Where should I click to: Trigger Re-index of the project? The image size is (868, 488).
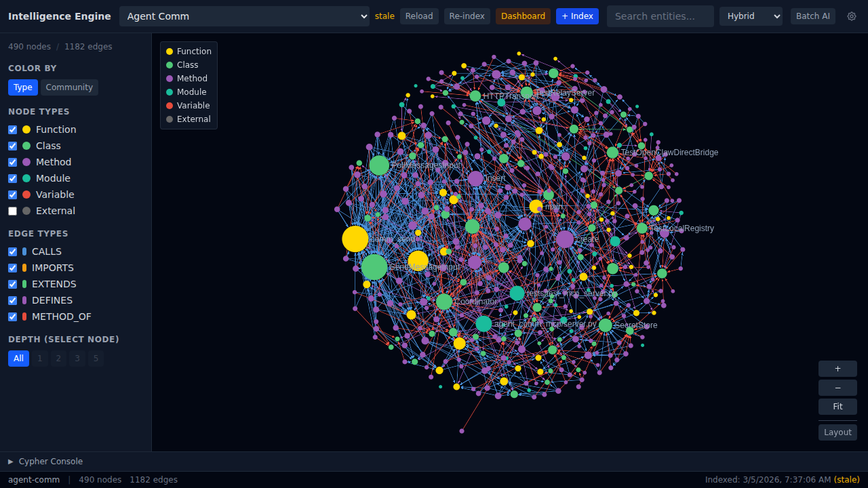pyautogui.click(x=467, y=16)
